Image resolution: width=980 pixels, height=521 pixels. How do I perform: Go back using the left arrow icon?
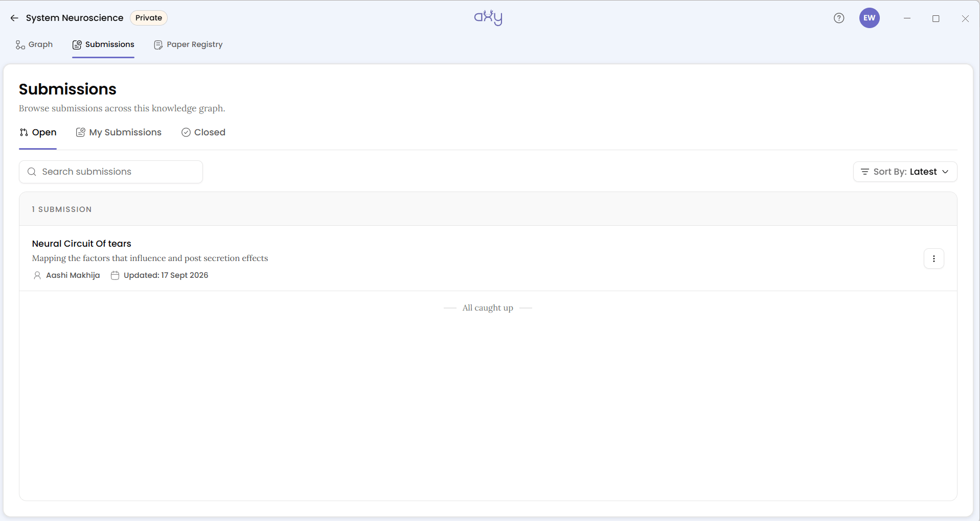click(14, 18)
